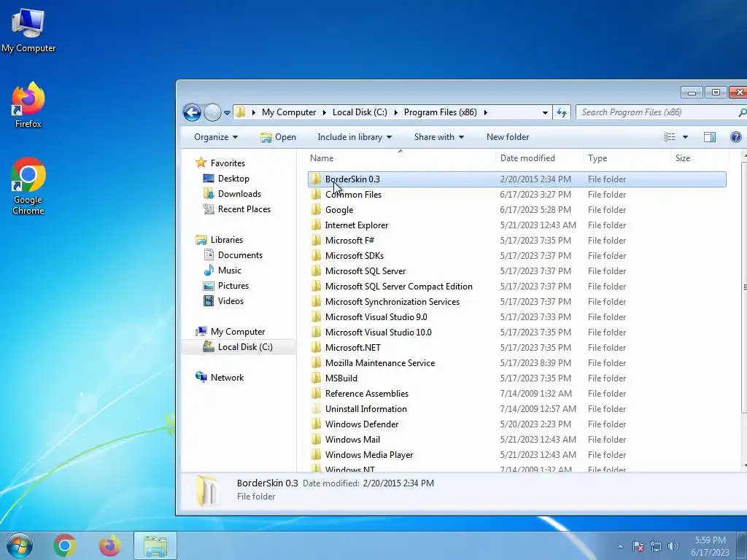The width and height of the screenshot is (747, 560).
Task: Select the Microsoft.NET folder icon
Action: (x=316, y=348)
